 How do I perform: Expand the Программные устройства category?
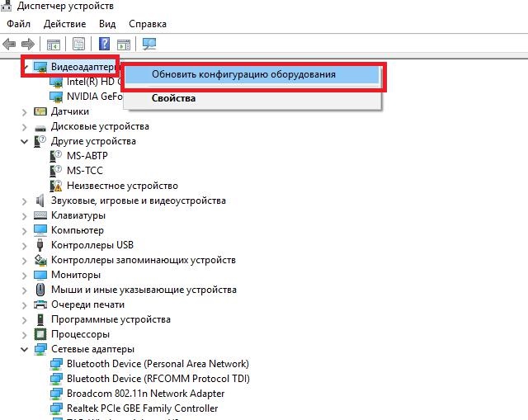coord(24,320)
